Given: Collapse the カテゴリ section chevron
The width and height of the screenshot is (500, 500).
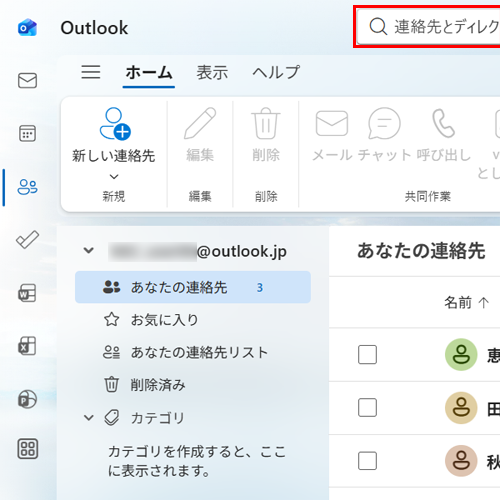Looking at the screenshot, I should [x=89, y=417].
